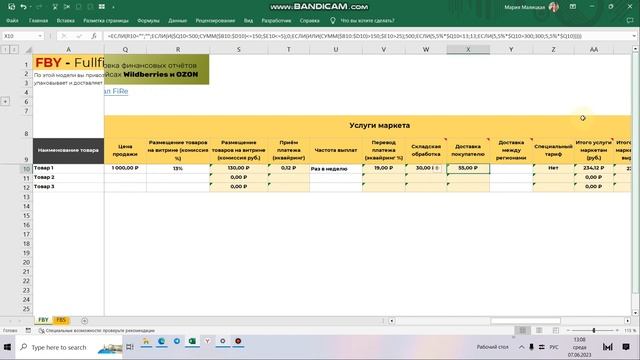Open the Вид ribbon tab
Screen dimensions: 640x360
pyautogui.click(x=248, y=20)
